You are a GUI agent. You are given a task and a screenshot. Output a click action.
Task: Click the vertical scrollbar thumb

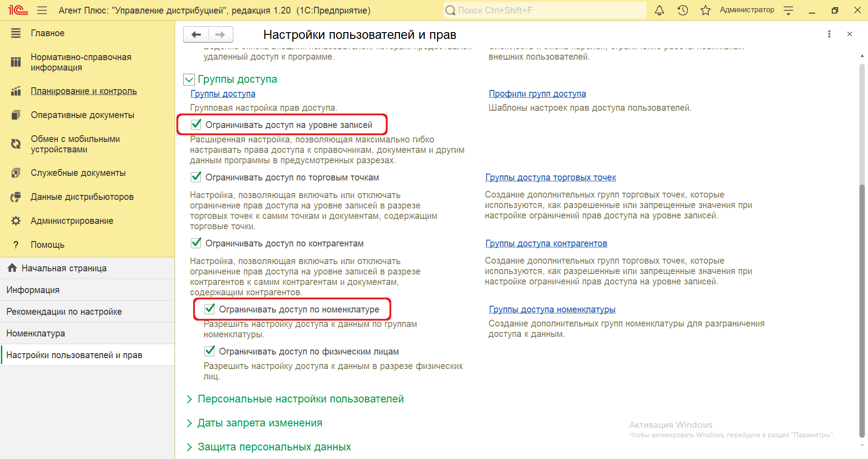(862, 311)
